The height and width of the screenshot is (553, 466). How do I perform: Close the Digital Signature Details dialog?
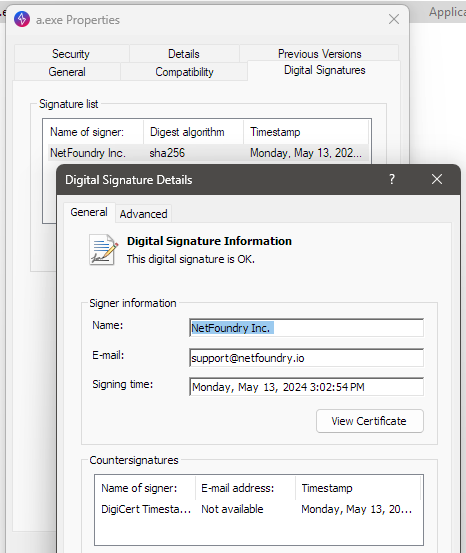coord(437,180)
